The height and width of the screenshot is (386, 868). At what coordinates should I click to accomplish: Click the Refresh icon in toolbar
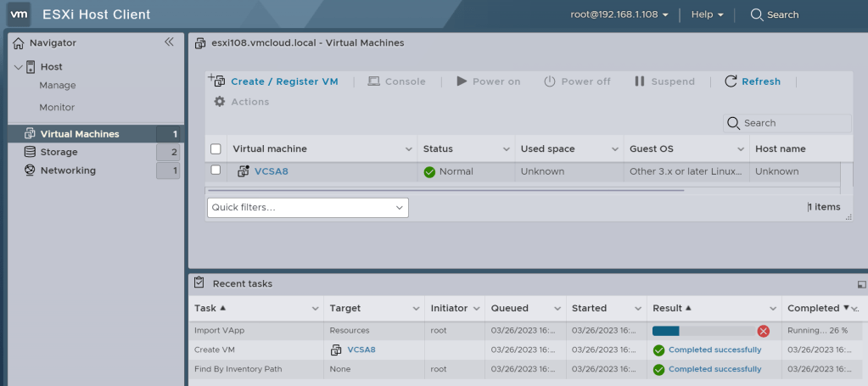click(731, 81)
